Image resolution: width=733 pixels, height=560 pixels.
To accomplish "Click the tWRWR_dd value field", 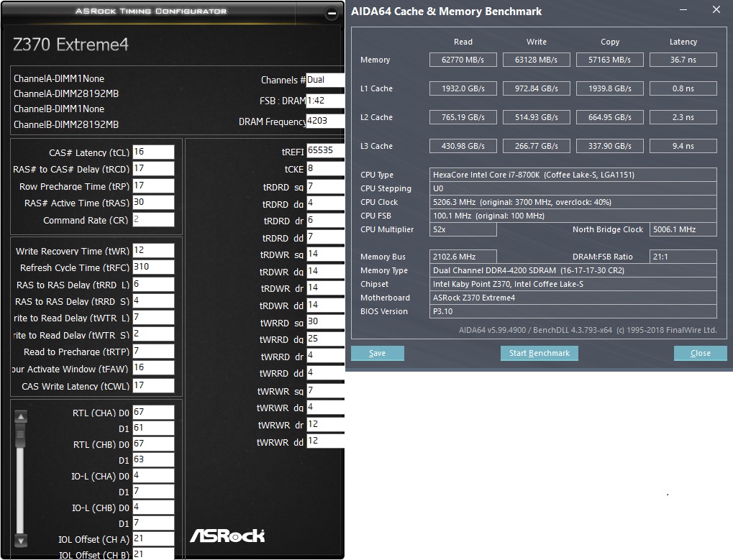I will tap(325, 441).
